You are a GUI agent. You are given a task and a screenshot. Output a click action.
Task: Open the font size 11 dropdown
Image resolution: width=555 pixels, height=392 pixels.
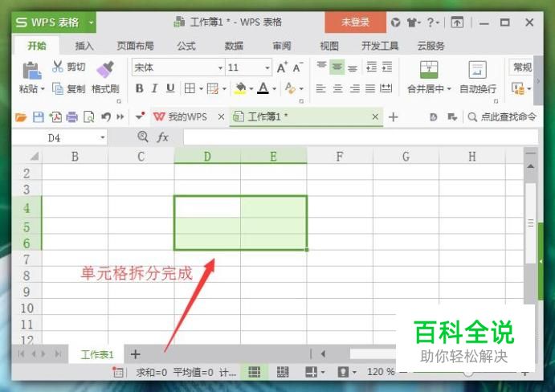[x=267, y=67]
